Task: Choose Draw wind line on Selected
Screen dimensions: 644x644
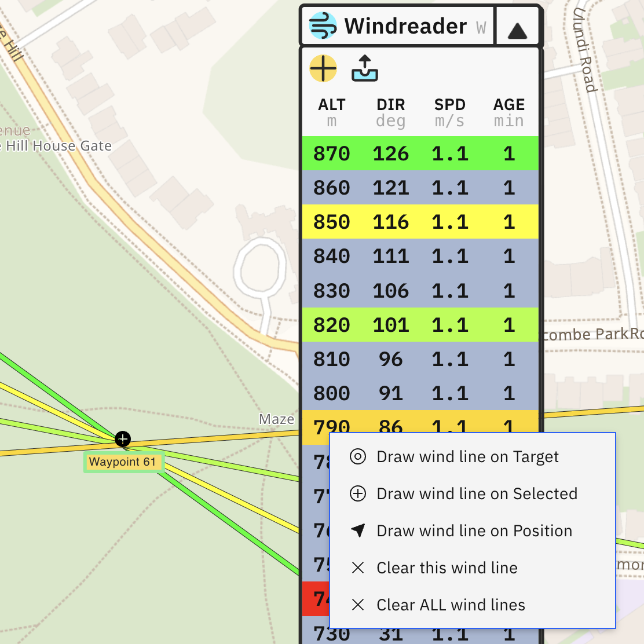Action: pos(473,493)
